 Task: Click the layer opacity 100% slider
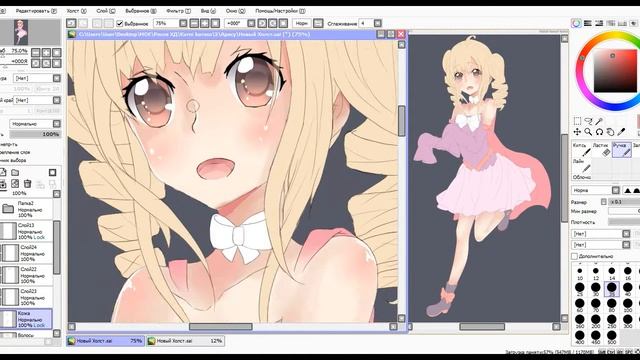(x=35, y=134)
